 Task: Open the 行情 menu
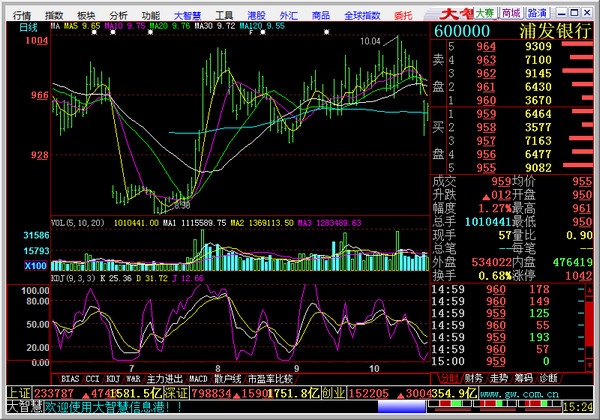coord(21,15)
